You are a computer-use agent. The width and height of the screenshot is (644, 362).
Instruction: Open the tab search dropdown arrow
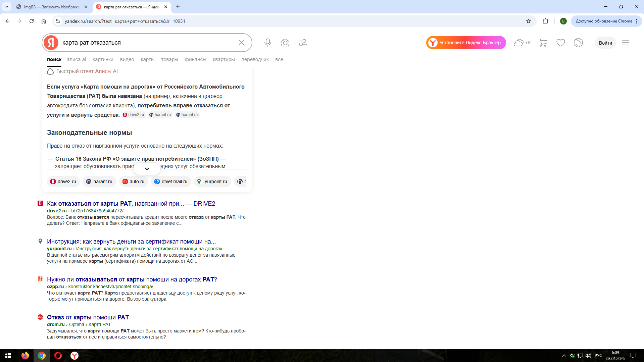pyautogui.click(x=7, y=7)
